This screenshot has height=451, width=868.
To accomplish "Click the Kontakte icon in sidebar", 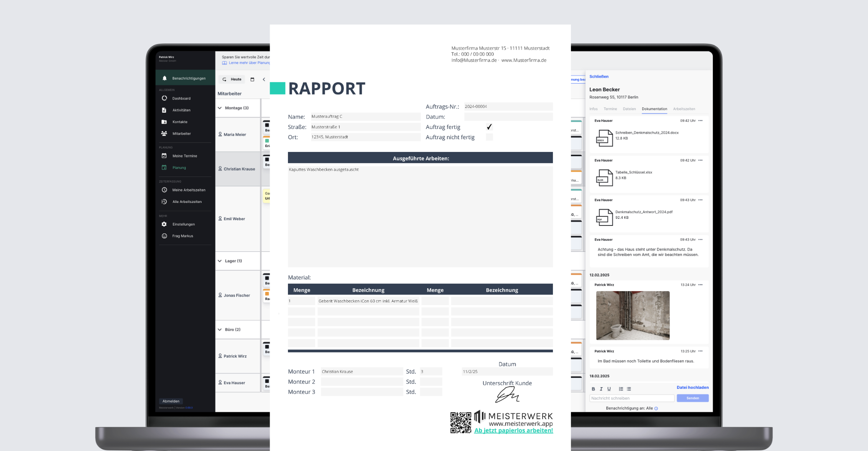I will click(x=164, y=122).
